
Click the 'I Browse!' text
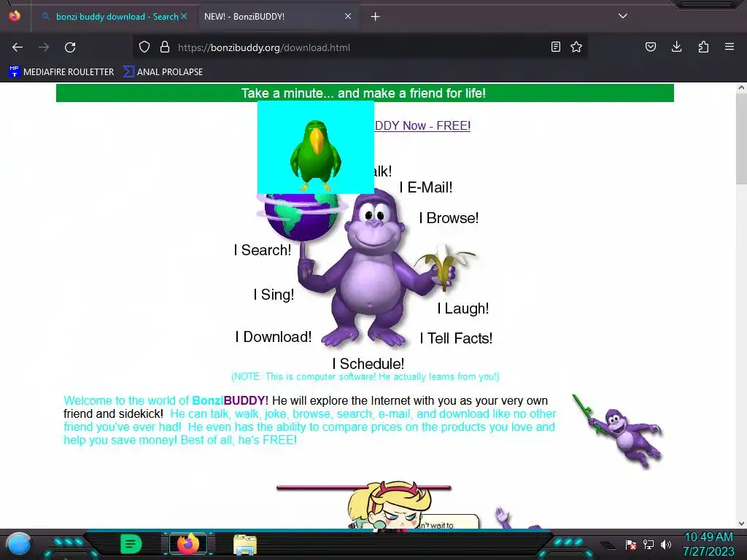pos(449,217)
